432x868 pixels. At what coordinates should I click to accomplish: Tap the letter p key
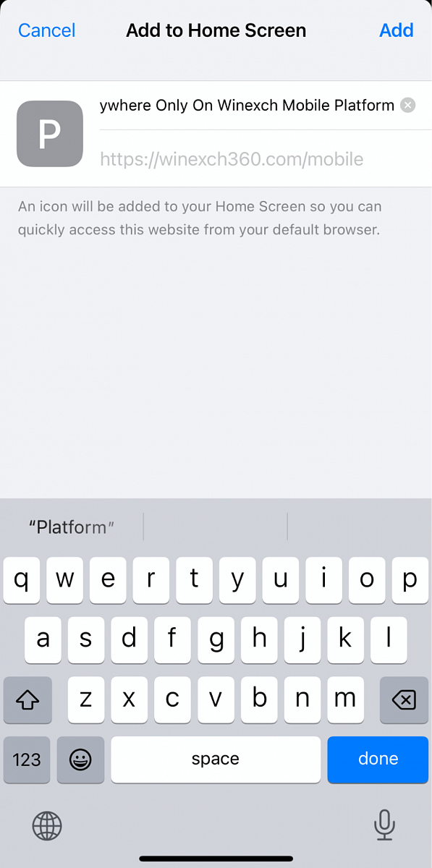(410, 580)
